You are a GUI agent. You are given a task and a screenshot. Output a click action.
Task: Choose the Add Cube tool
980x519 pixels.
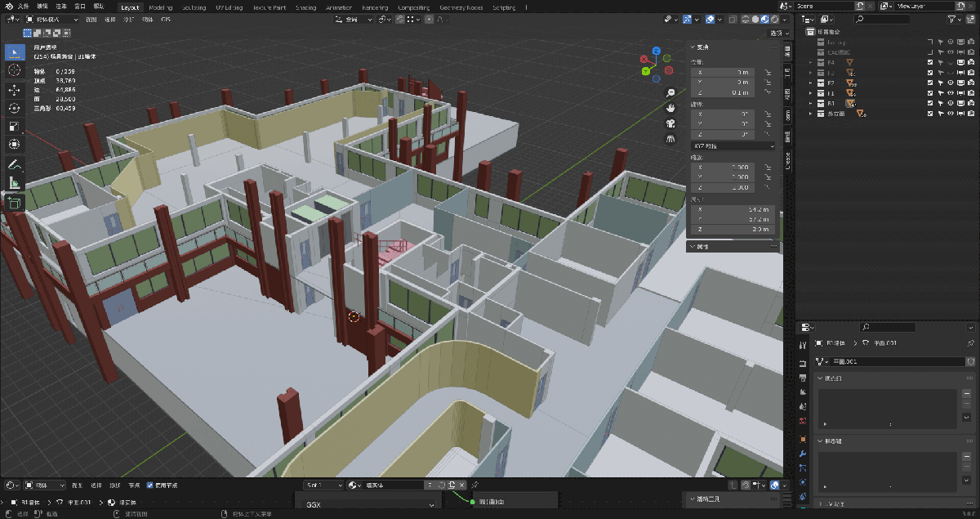14,204
